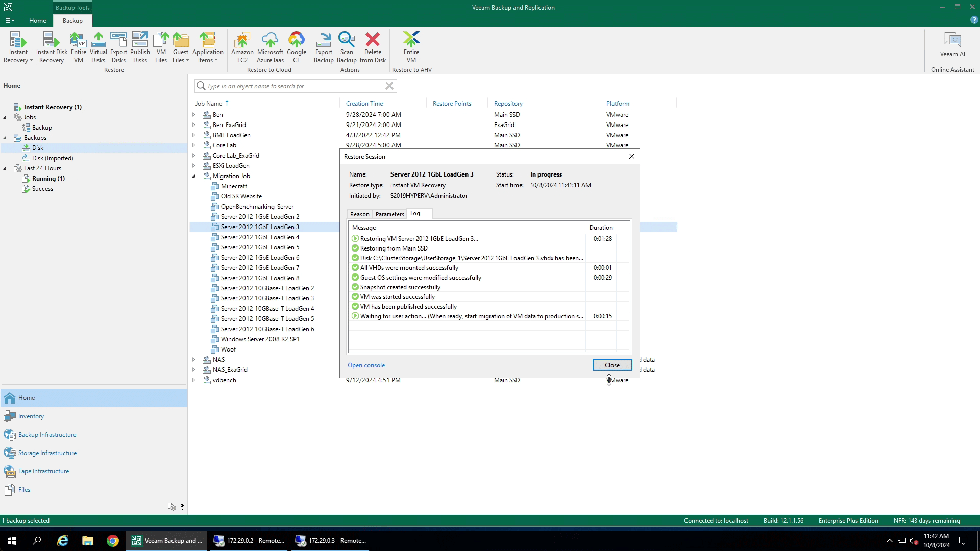Run Scan Backup action
This screenshot has height=551, width=980.
(x=347, y=47)
